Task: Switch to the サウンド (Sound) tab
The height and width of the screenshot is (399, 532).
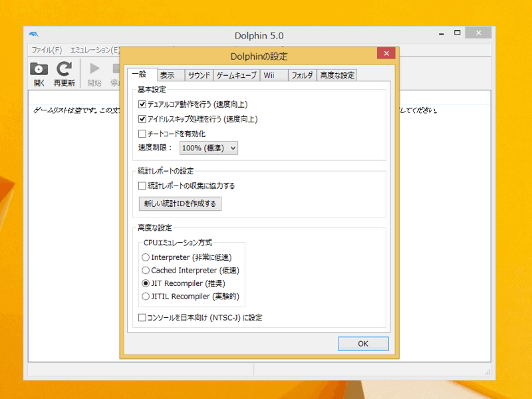Action: click(199, 75)
